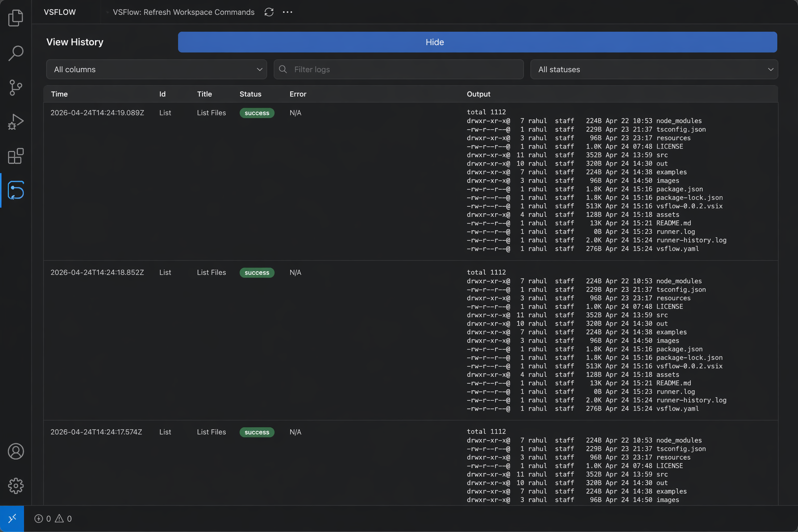
Task: Open the Extensions panel icon
Action: (16, 156)
